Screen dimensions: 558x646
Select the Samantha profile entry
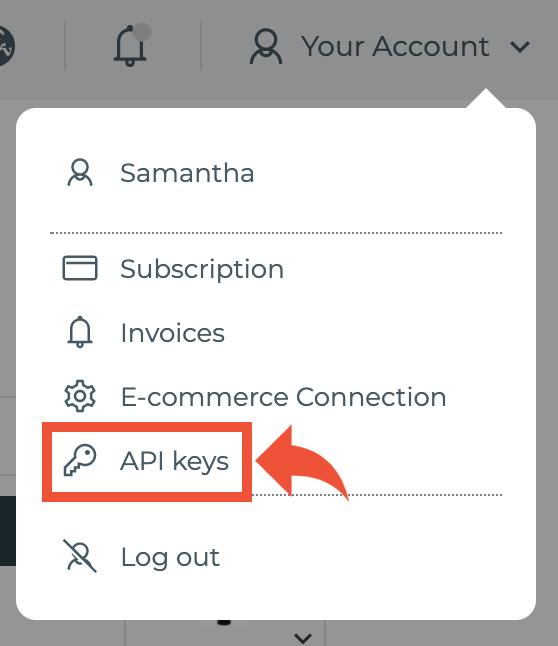click(x=276, y=173)
